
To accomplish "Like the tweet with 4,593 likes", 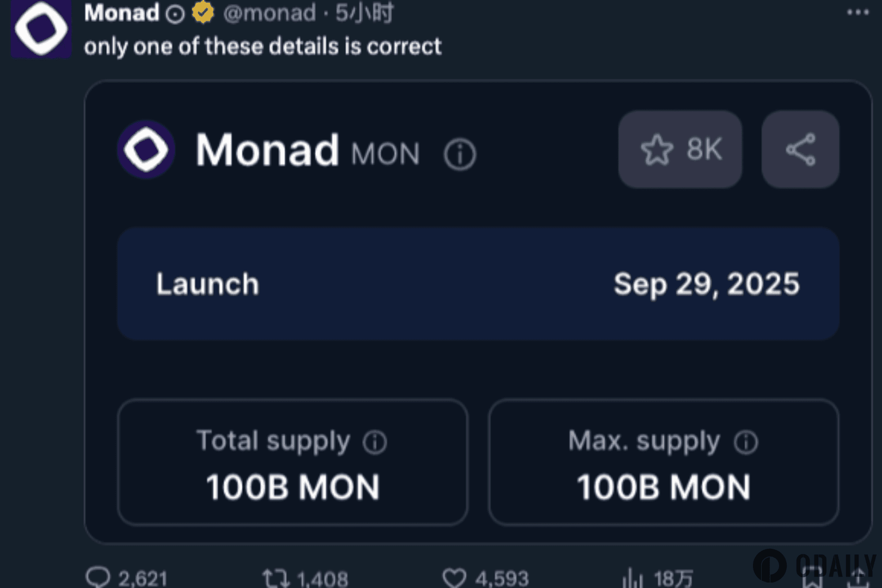I will (x=454, y=578).
